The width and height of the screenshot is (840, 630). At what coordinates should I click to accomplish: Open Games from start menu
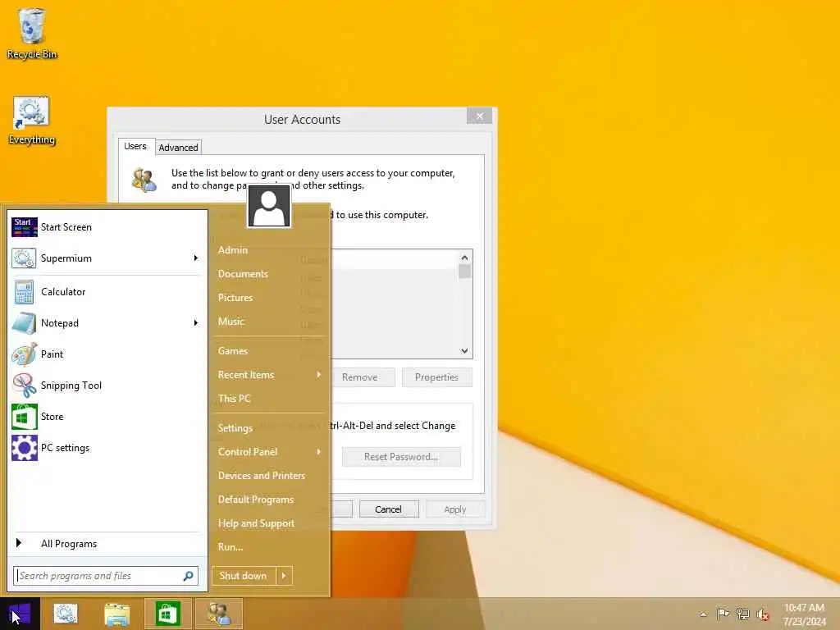pos(232,351)
